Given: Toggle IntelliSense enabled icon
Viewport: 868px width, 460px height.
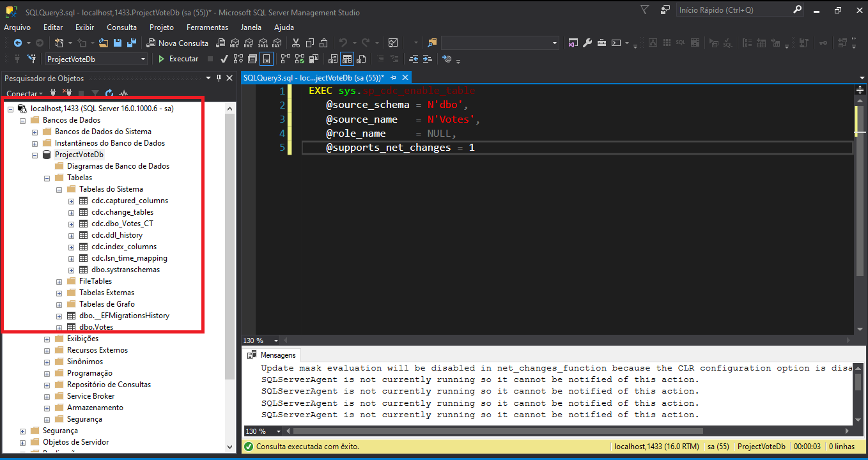Looking at the screenshot, I should 266,59.
